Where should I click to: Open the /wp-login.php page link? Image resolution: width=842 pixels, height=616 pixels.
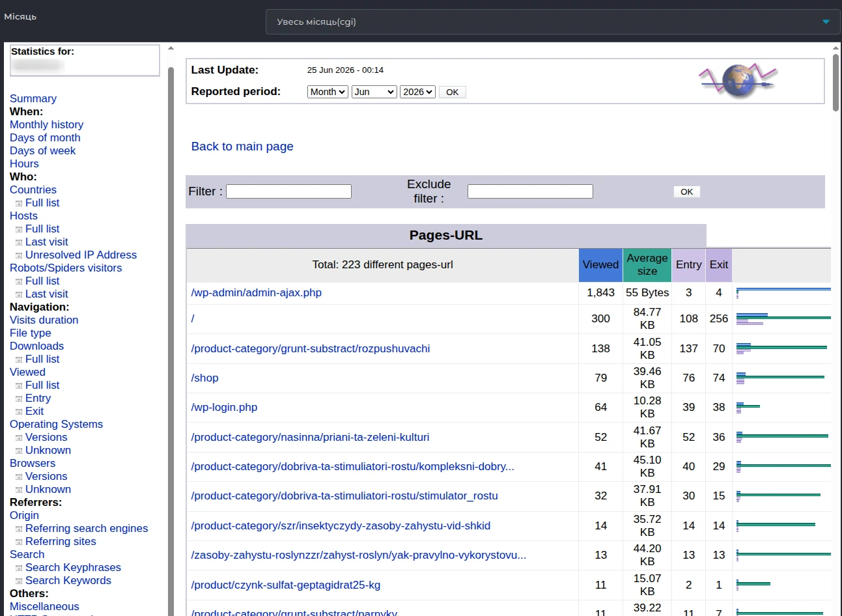(x=224, y=407)
